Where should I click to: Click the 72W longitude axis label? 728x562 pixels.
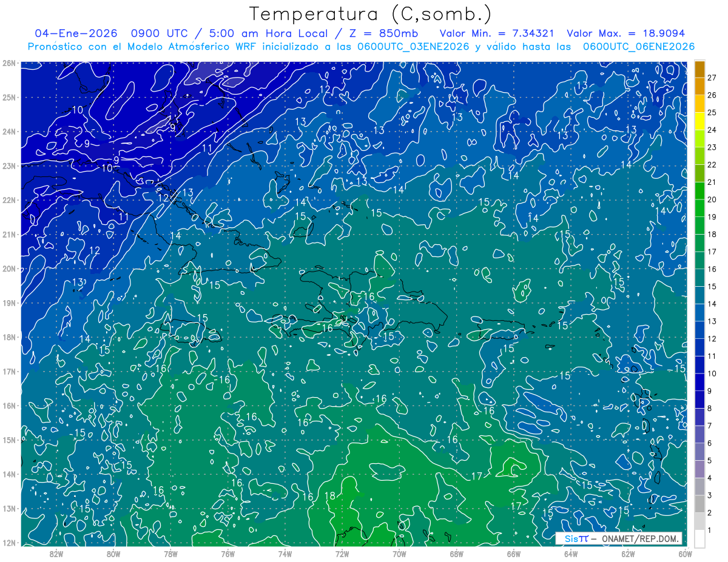342,554
